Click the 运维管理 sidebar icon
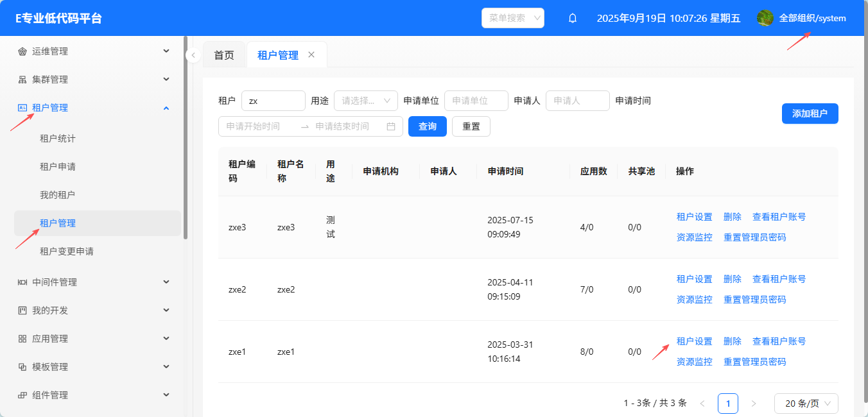Viewport: 868px width, 417px height. pyautogui.click(x=22, y=51)
